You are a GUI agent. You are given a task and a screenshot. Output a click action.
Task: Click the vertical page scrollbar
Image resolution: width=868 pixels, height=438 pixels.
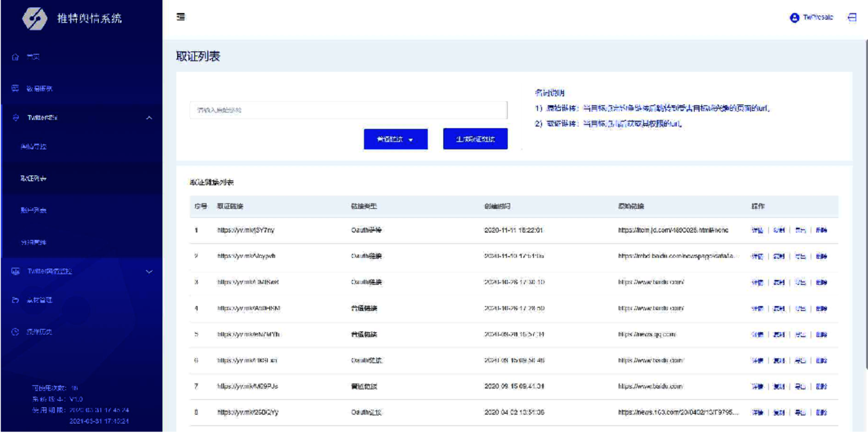[865, 204]
